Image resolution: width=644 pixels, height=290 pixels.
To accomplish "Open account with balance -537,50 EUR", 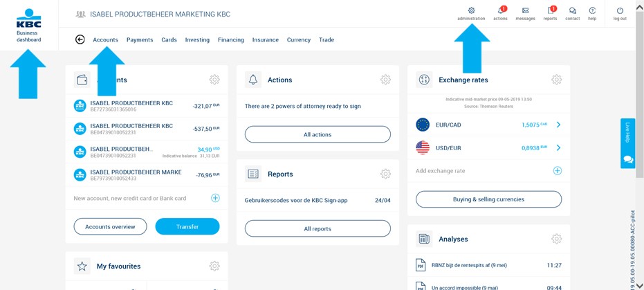I will (x=147, y=129).
